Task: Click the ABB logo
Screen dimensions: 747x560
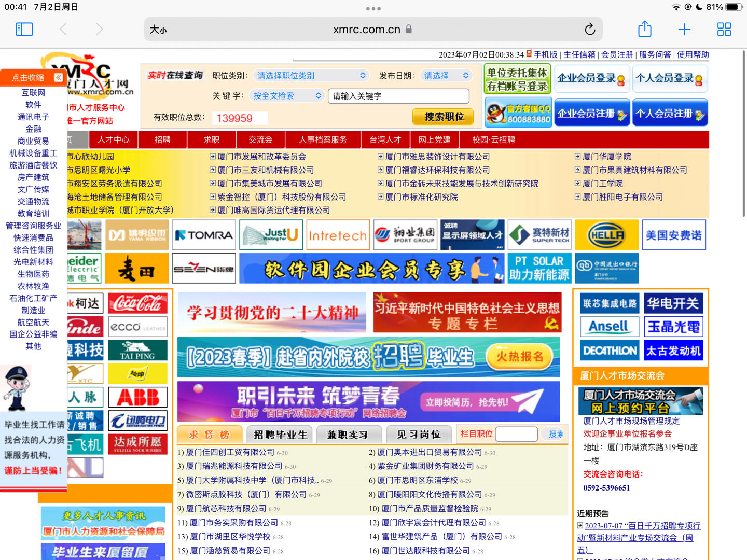Action: [137, 397]
